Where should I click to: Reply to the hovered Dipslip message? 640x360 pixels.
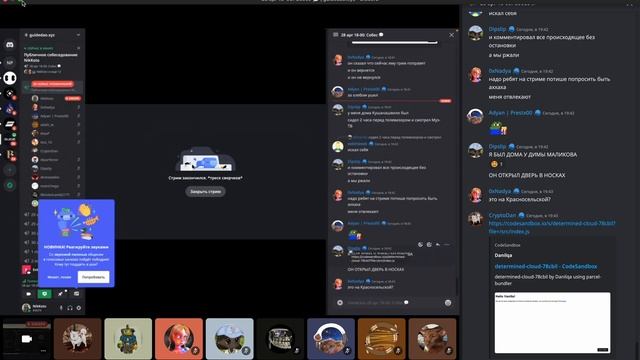[438, 244]
